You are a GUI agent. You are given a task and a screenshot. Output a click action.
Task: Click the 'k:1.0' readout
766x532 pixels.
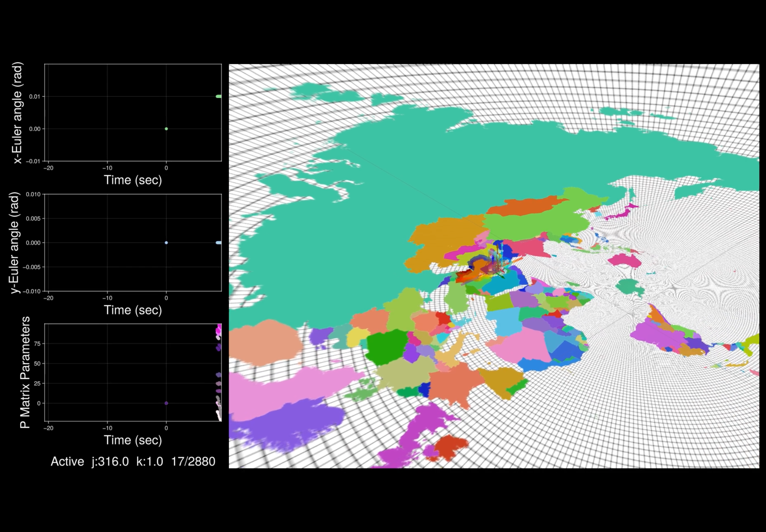click(149, 461)
